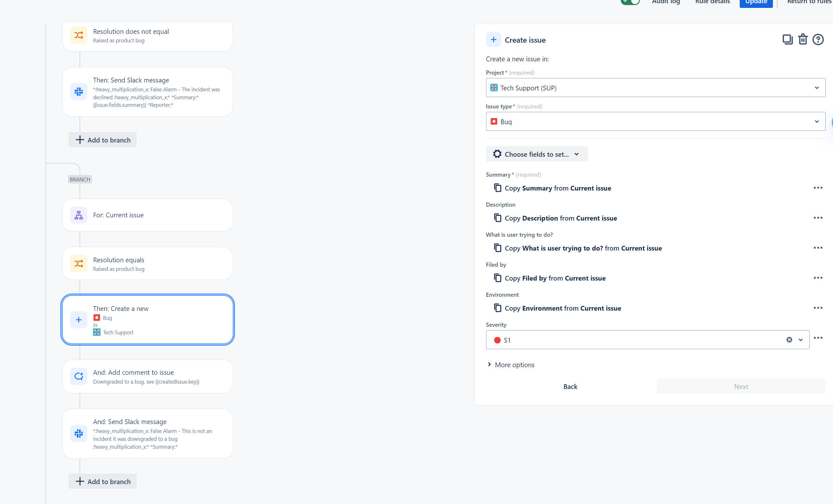Screen dimensions: 833x504
Task: Open more options for the Description field
Action: [x=818, y=218]
